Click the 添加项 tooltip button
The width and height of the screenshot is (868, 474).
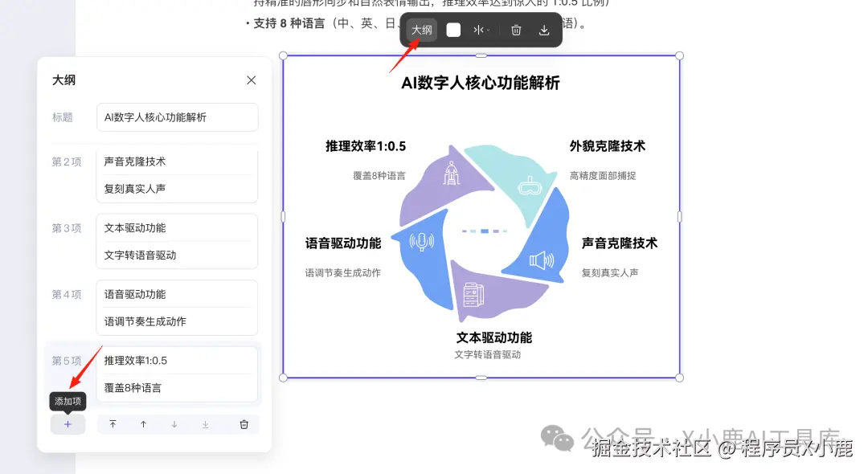68,401
